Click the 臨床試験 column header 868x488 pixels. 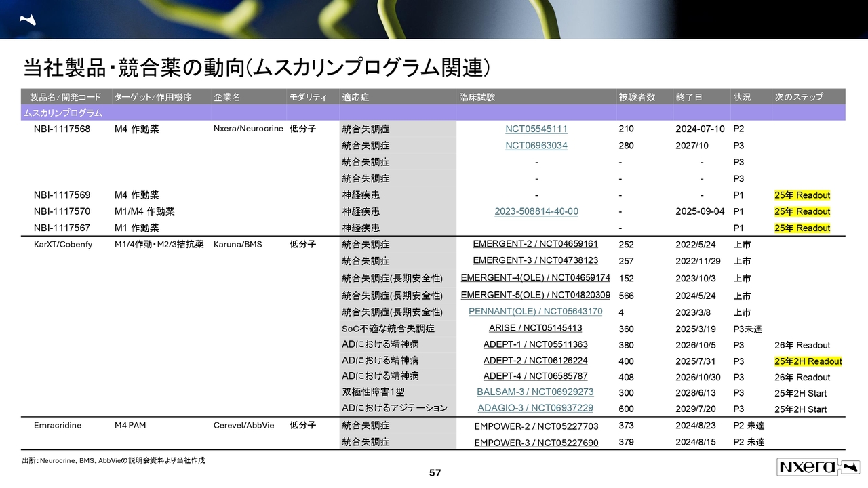click(x=477, y=97)
